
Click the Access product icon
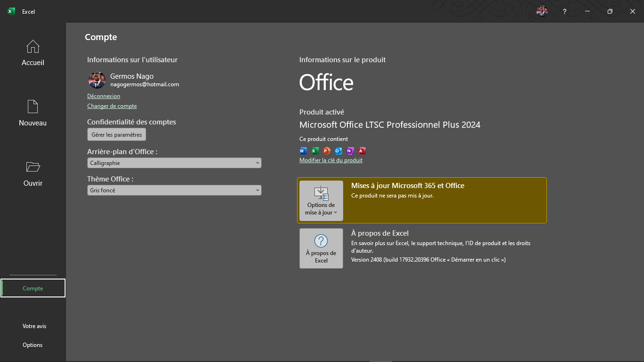362,151
